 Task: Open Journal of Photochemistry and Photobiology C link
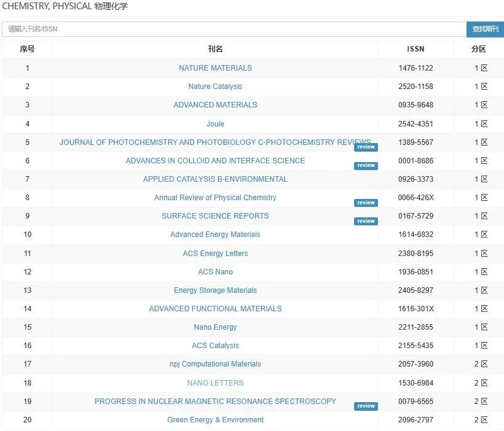click(x=215, y=142)
